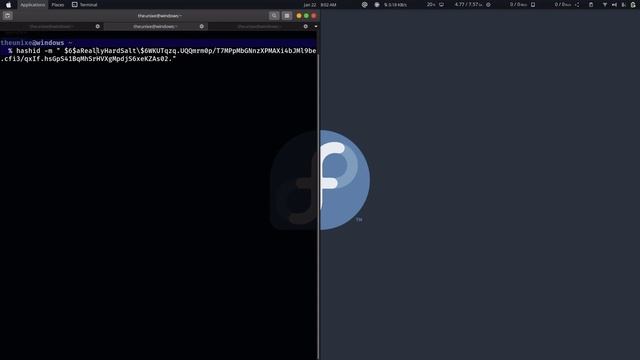
Task: Click the hashid command line in terminal
Action: click(158, 55)
